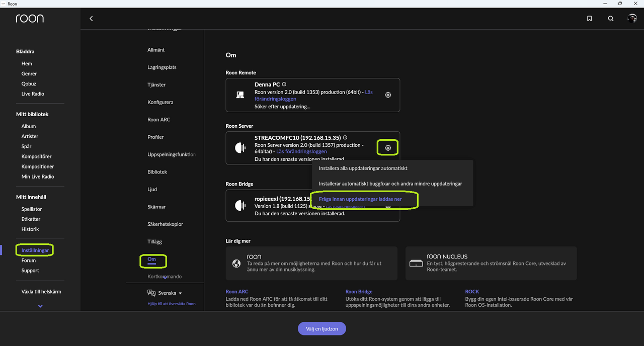Expand sidebar with down chevron
The image size is (644, 346).
point(40,306)
